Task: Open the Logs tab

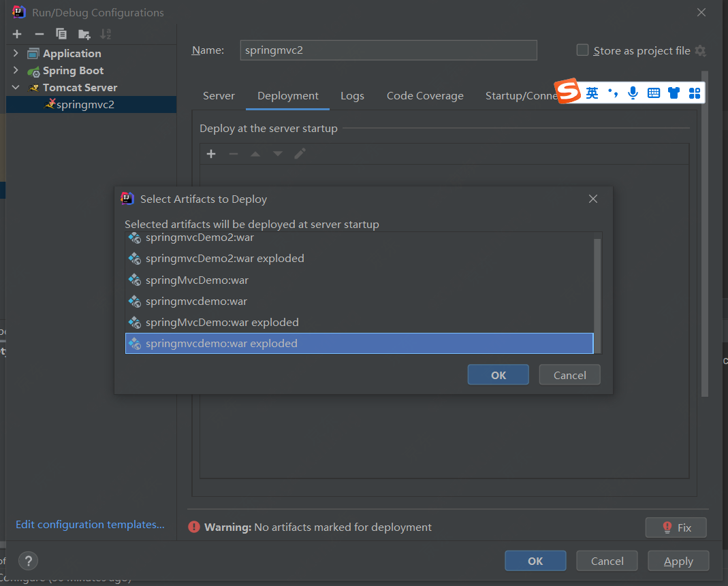Action: pyautogui.click(x=352, y=96)
